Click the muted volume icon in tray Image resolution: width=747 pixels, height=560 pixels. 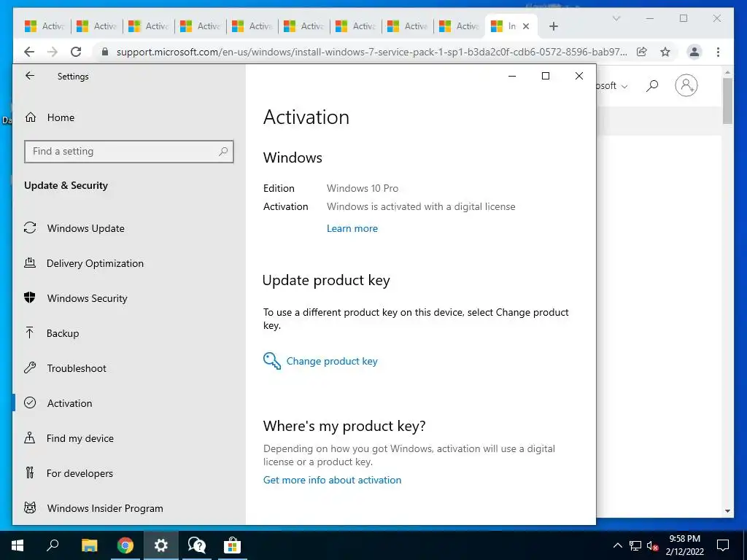tap(653, 545)
